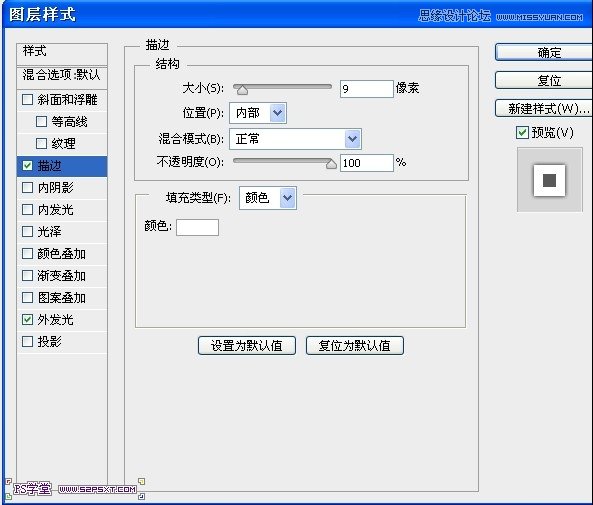Viewport: 593px width, 505px height.
Task: Click the 大小 slider handle
Action: click(242, 90)
